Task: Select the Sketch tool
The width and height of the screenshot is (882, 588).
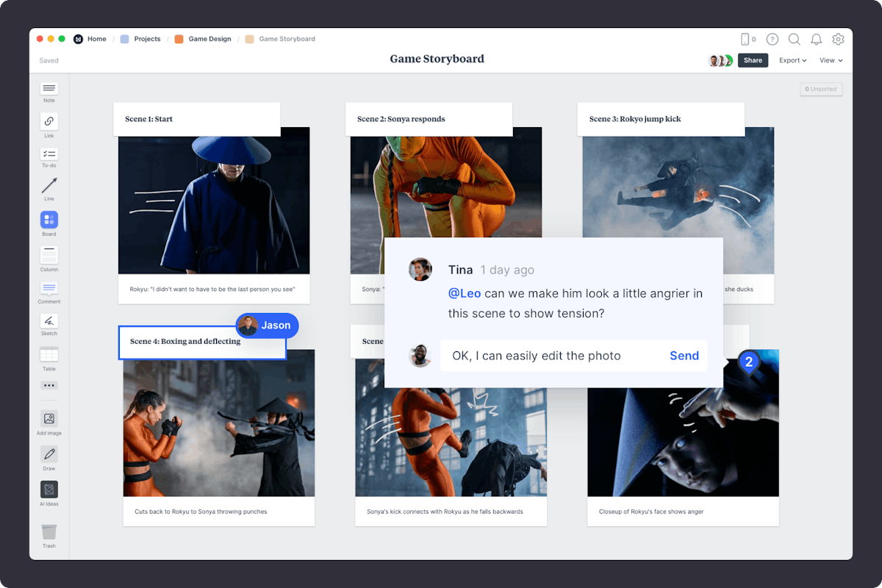Action: coord(49,323)
